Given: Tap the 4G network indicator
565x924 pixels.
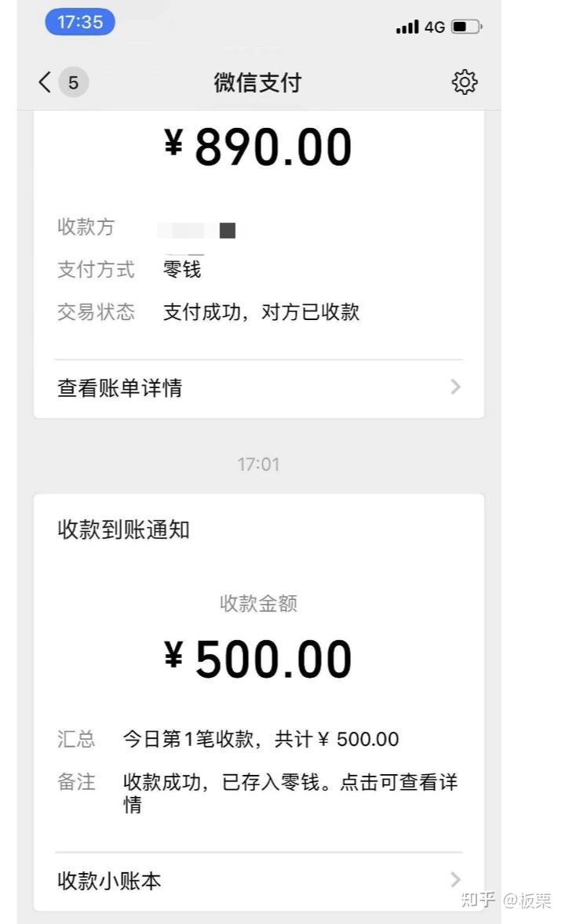Looking at the screenshot, I should (435, 27).
